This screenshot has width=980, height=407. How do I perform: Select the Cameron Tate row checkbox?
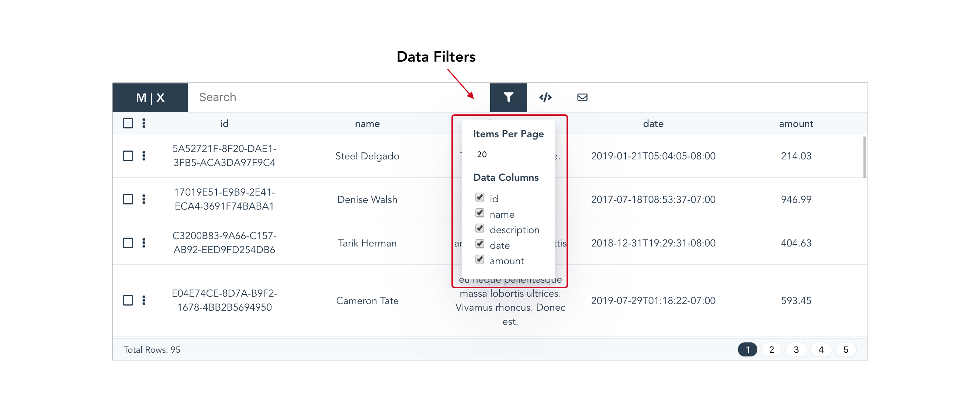point(128,300)
